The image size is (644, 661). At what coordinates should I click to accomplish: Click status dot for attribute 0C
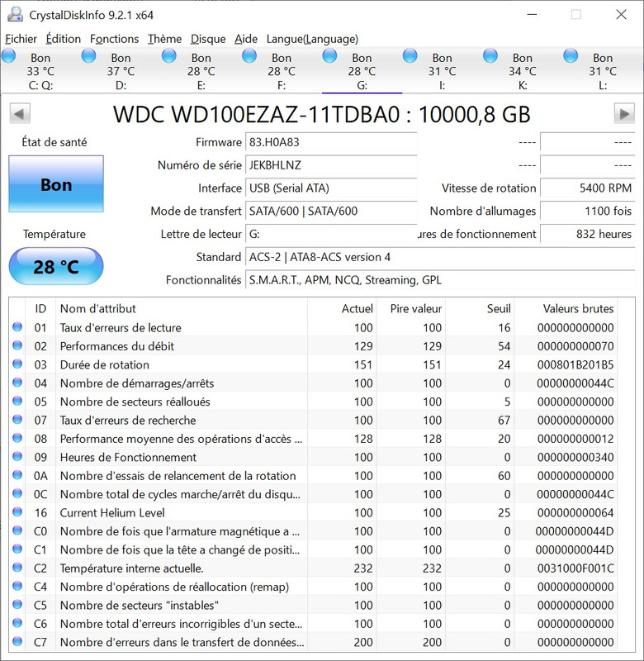(17, 493)
